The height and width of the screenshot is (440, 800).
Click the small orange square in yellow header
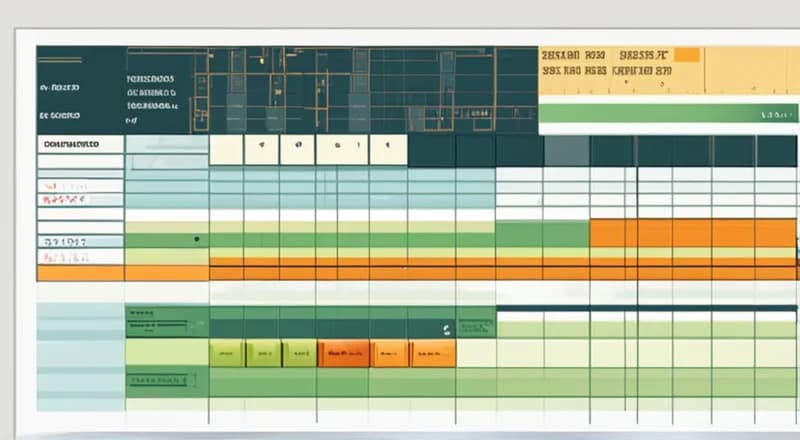686,56
